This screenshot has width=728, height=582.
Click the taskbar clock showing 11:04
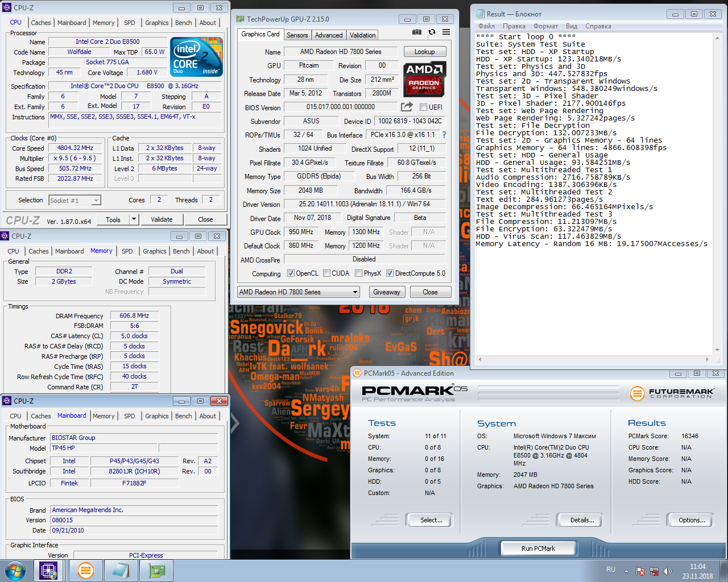(698, 571)
